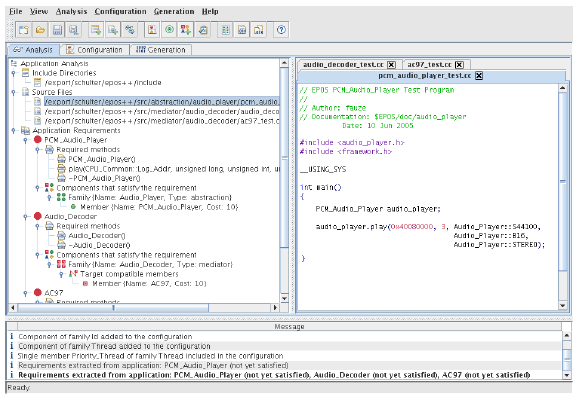Collapse the Audio_Decoder requirement node
Image resolution: width=577 pixels, height=399 pixels.
click(25, 216)
